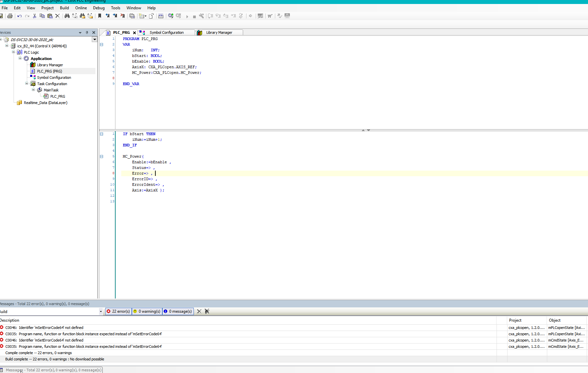Click the Undo arrow icon

tap(20, 16)
